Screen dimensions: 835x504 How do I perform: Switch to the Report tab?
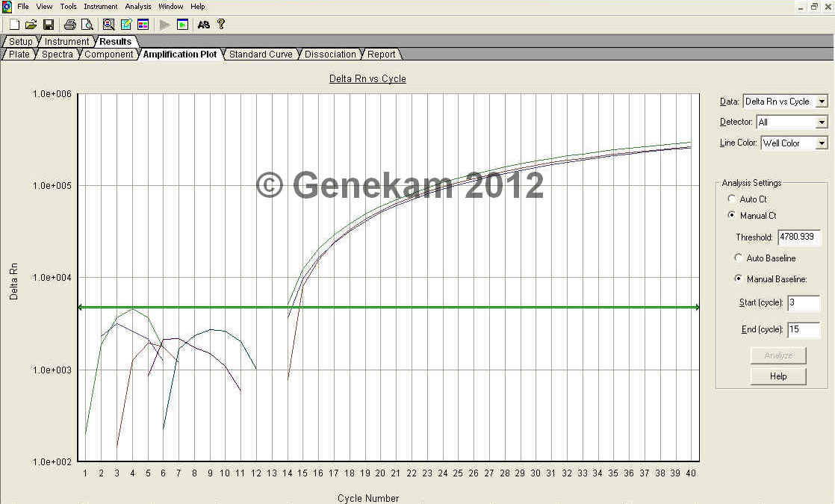(382, 55)
